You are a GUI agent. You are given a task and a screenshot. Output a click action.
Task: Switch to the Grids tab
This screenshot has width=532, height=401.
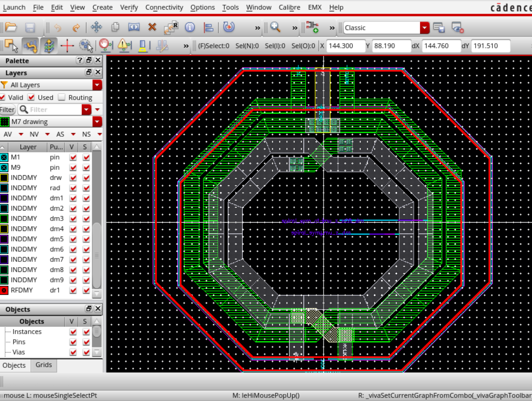pos(44,365)
